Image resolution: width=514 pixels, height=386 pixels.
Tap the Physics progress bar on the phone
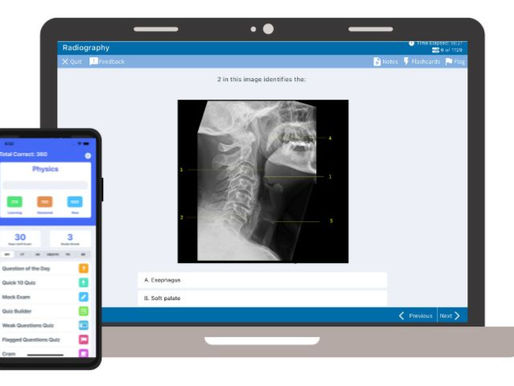point(45,185)
